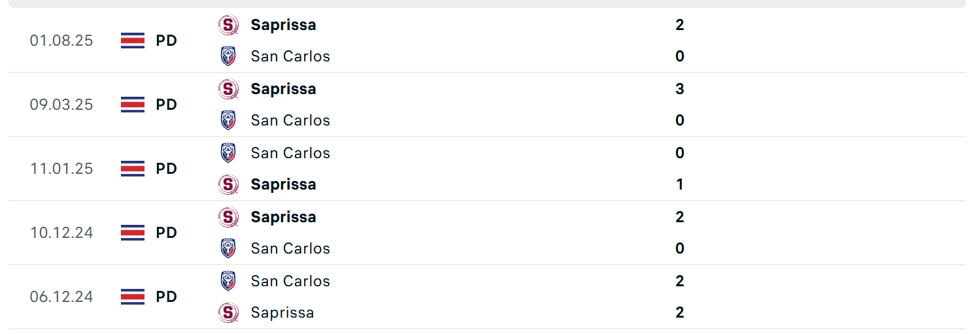The width and height of the screenshot is (980, 334).
Task: Click Saprissa crest in 11.01.25 match
Action: point(228,184)
